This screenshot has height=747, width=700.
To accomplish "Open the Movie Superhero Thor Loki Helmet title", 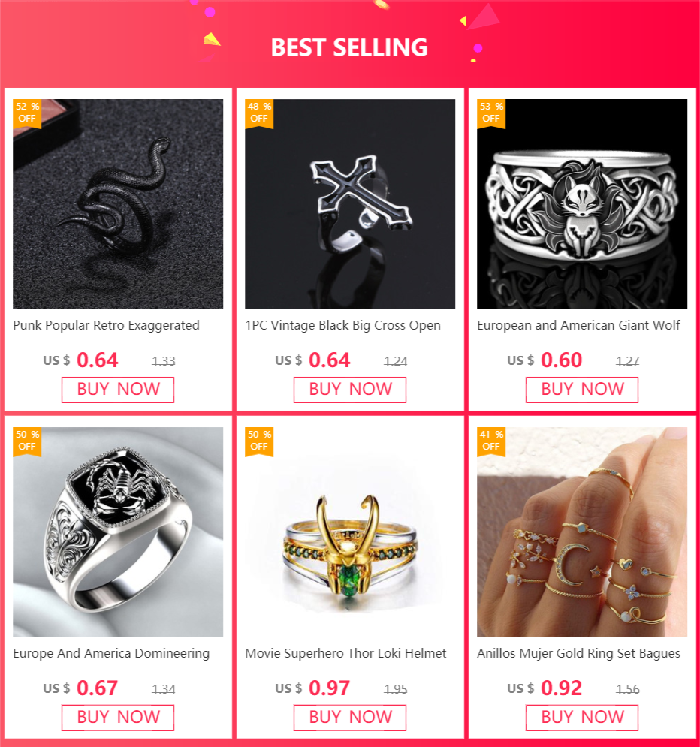I will [345, 653].
